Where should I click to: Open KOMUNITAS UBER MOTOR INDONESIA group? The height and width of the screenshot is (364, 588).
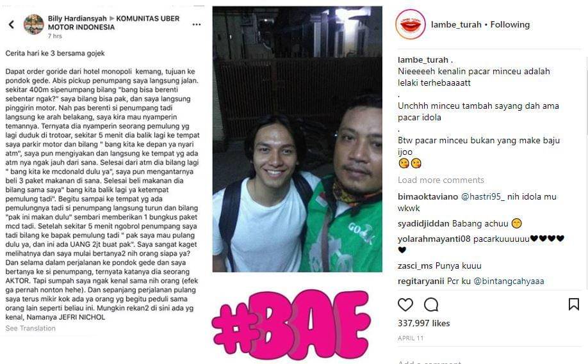click(x=113, y=22)
